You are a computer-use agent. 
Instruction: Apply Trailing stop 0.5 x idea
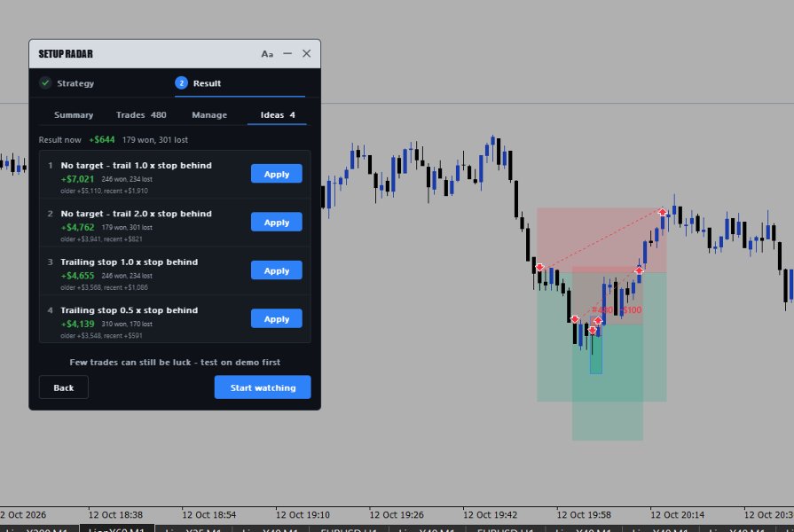click(277, 319)
